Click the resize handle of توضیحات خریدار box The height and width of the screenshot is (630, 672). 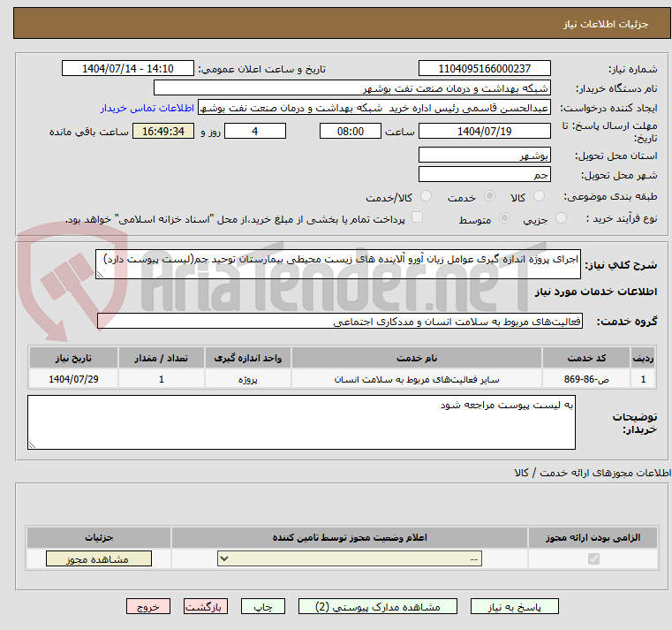coord(32,445)
